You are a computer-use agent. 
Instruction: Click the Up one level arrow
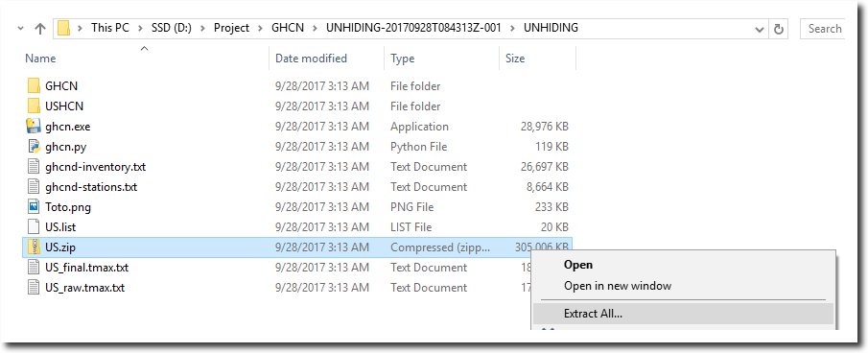[x=40, y=29]
